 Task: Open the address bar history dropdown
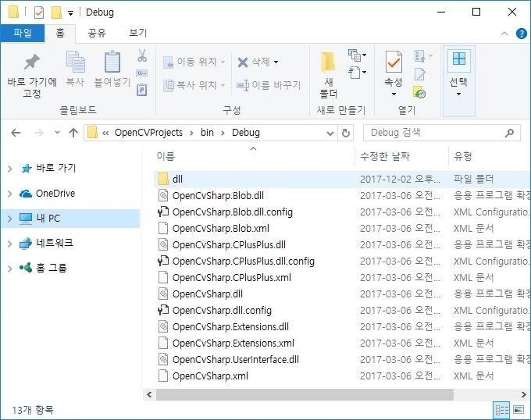(x=330, y=133)
